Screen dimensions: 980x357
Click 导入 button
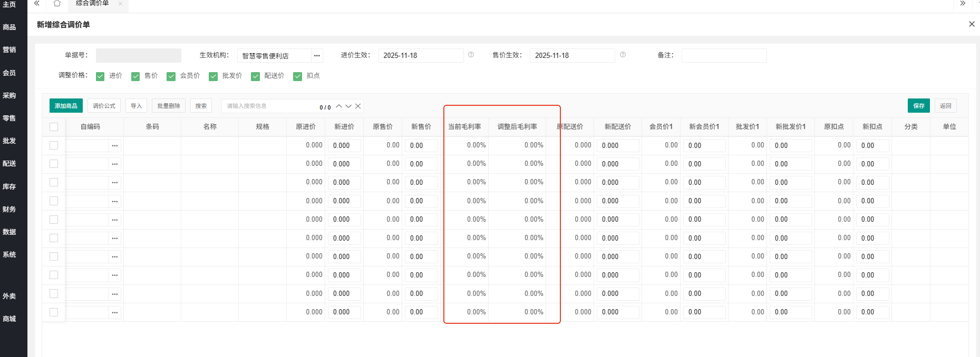136,106
